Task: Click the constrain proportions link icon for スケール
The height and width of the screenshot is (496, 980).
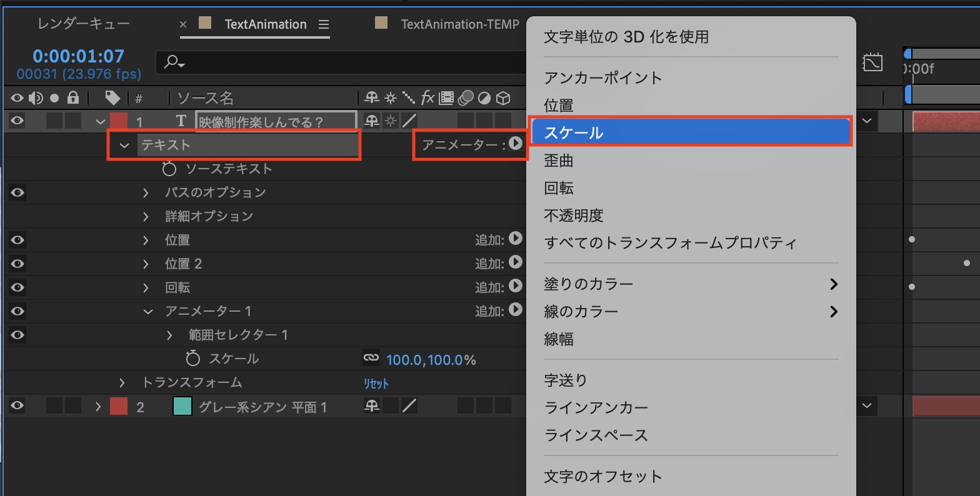Action: (x=371, y=358)
